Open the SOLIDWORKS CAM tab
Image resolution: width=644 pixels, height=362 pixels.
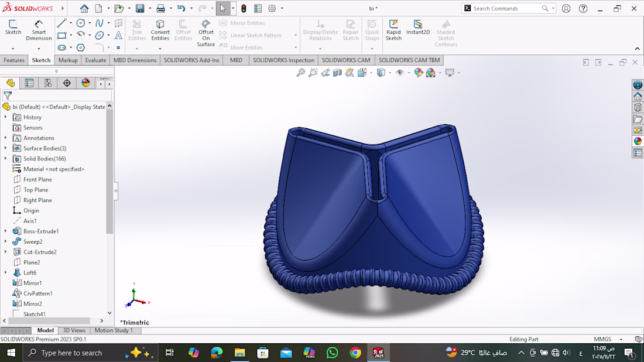[346, 60]
